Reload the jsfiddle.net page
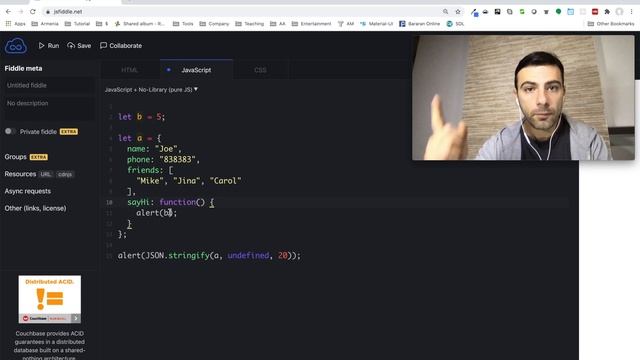The height and width of the screenshot is (360, 640). pyautogui.click(x=33, y=12)
